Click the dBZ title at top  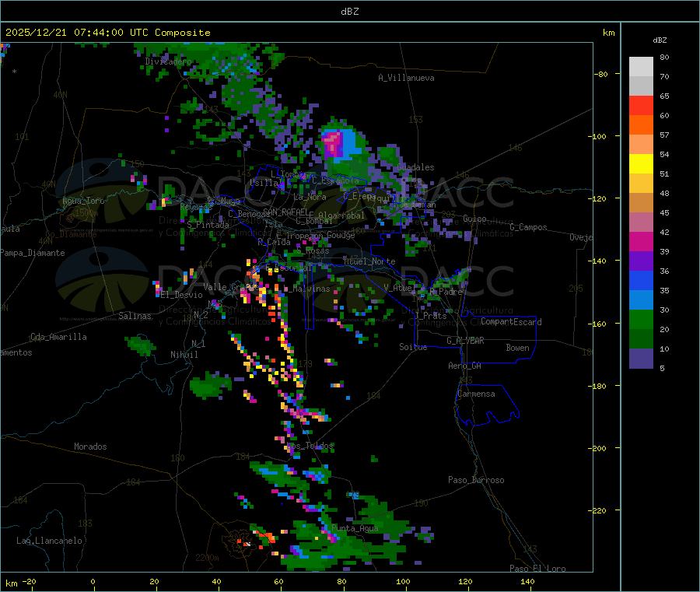[349, 11]
